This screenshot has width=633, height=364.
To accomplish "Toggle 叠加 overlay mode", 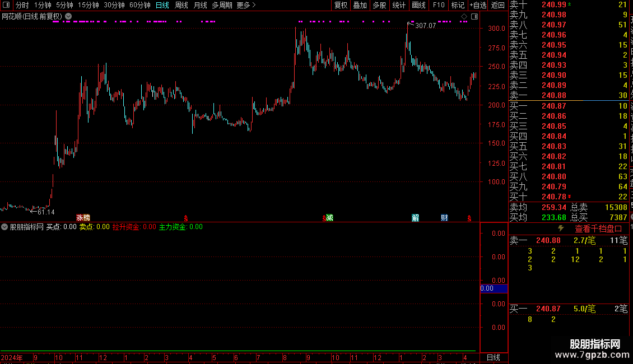I will point(360,5).
